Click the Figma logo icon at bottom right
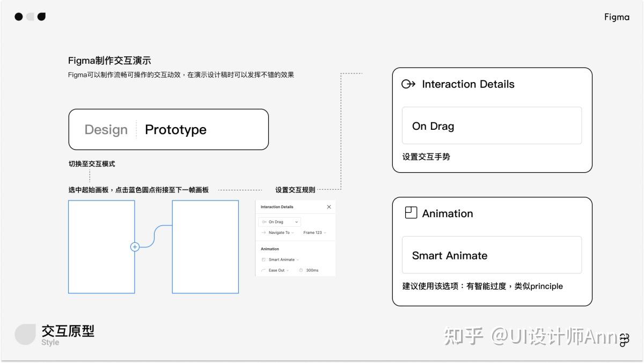Image resolution: width=644 pixels, height=363 pixels. tap(624, 340)
